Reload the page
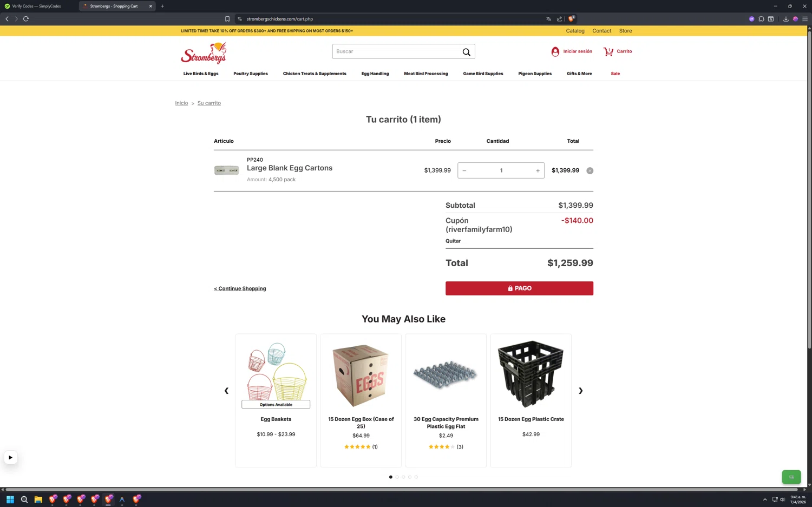The width and height of the screenshot is (812, 507). (x=26, y=19)
